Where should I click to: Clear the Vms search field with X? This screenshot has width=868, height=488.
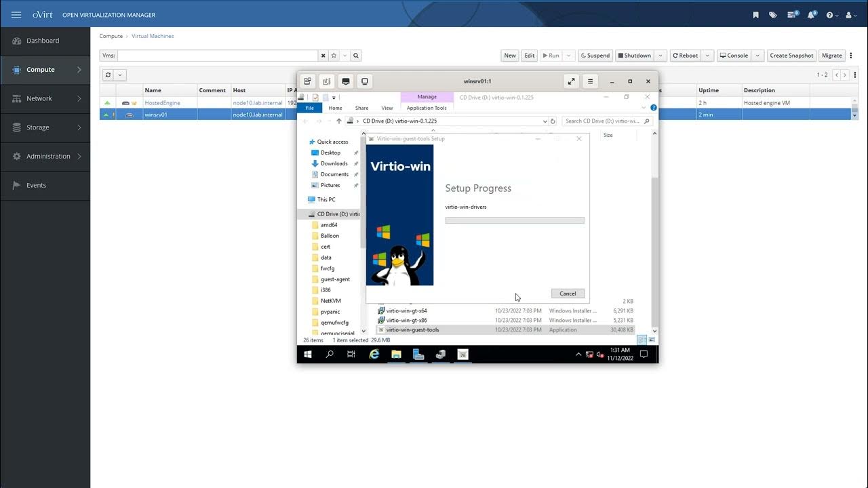tap(323, 56)
